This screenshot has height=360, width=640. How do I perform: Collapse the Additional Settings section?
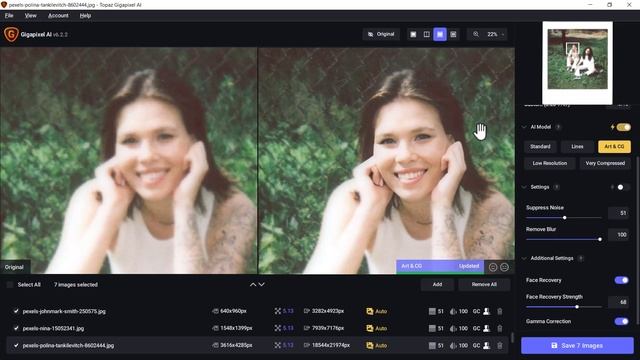[524, 258]
